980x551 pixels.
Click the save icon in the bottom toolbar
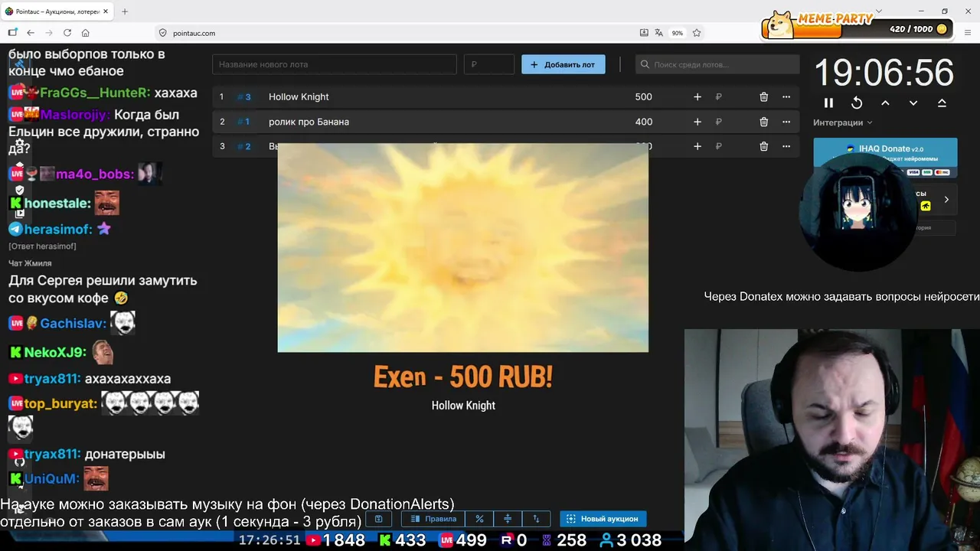tap(378, 519)
